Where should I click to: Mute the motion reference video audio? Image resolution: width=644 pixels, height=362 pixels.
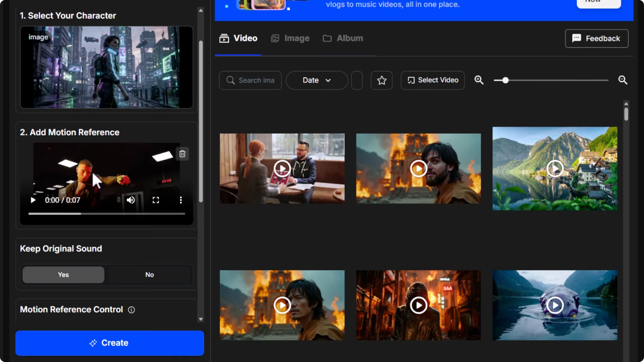[131, 200]
